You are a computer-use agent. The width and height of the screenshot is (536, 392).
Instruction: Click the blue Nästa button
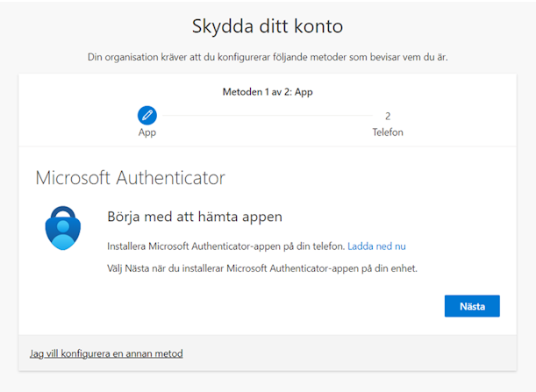[x=472, y=306]
